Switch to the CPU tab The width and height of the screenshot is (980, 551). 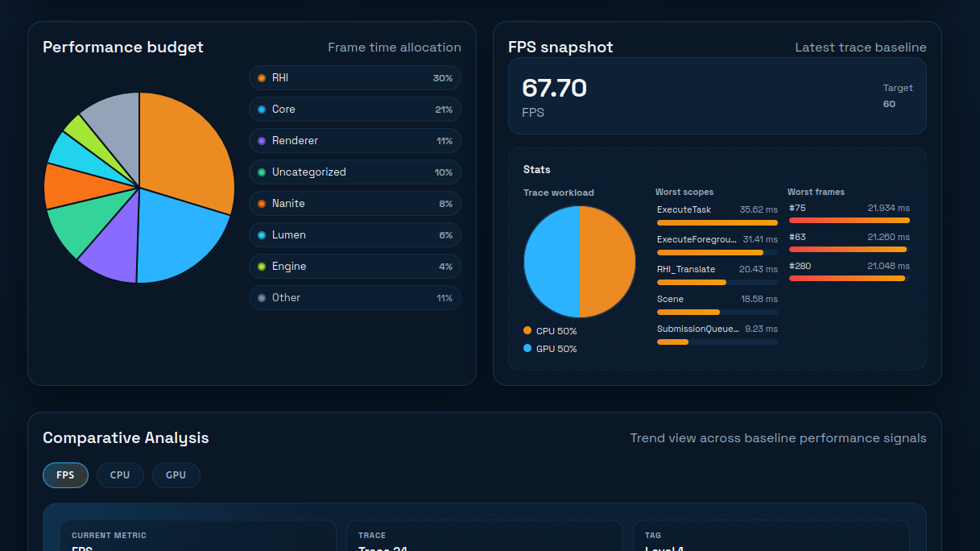point(120,475)
